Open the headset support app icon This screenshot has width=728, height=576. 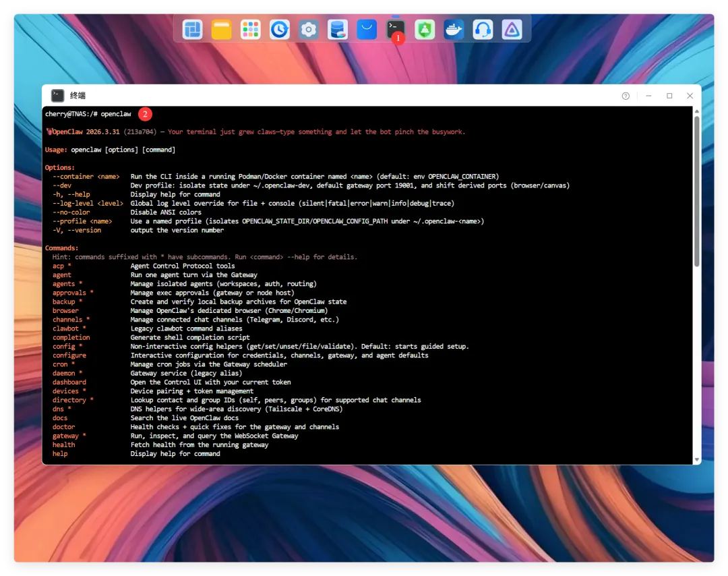483,30
